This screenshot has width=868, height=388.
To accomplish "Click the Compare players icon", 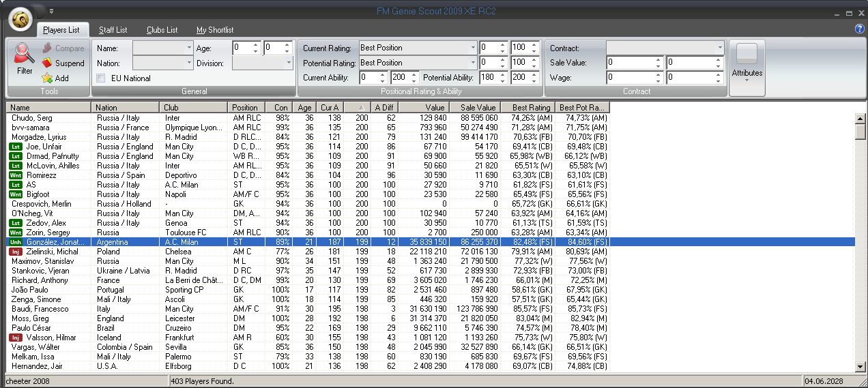I will pyautogui.click(x=46, y=48).
